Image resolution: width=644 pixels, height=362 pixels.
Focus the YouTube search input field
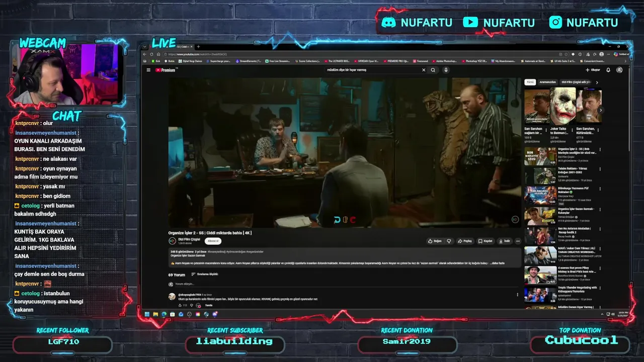point(372,70)
